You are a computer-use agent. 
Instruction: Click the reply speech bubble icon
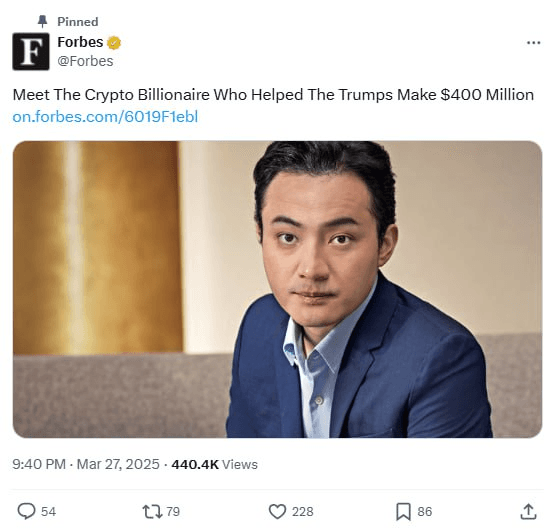27,511
